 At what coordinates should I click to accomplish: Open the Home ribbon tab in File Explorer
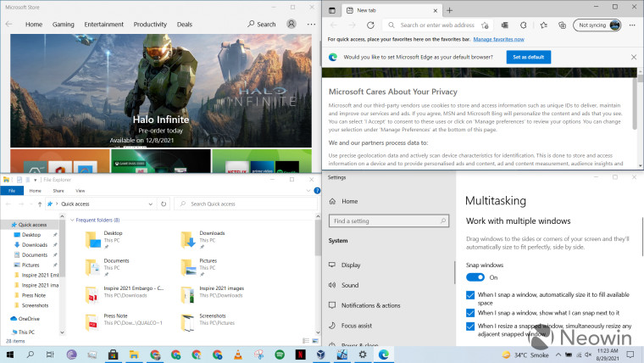[35, 191]
